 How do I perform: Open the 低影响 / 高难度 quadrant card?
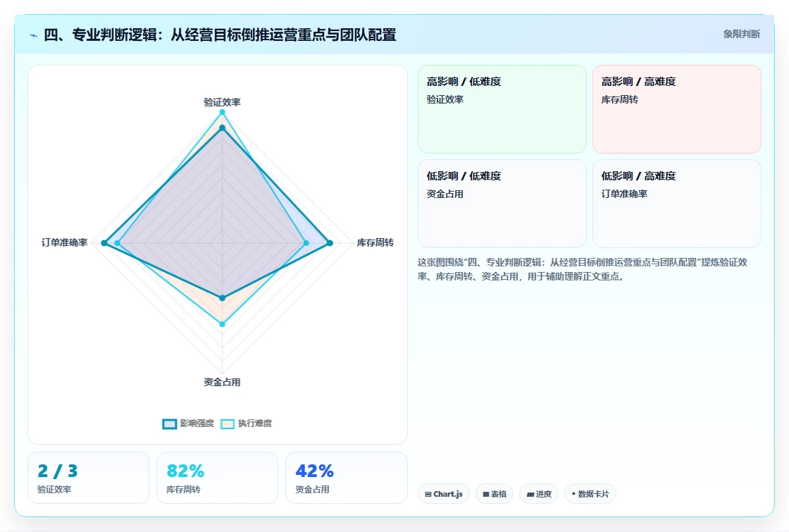coord(677,204)
